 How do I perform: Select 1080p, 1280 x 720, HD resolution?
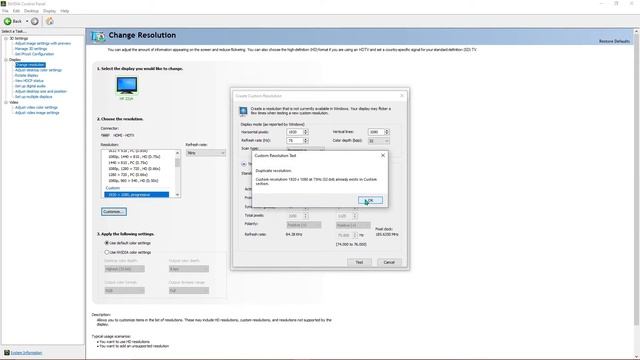tap(134, 169)
